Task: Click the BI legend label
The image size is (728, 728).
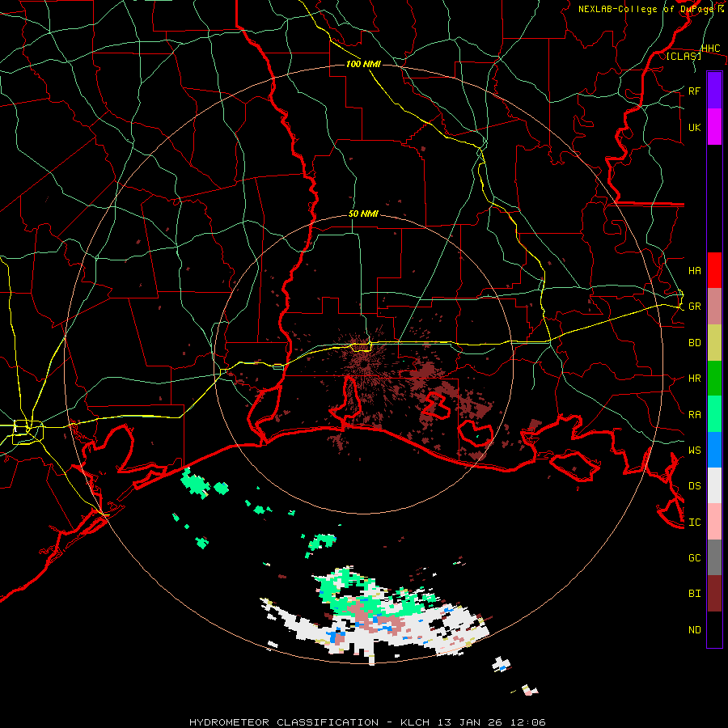Action: click(x=694, y=594)
